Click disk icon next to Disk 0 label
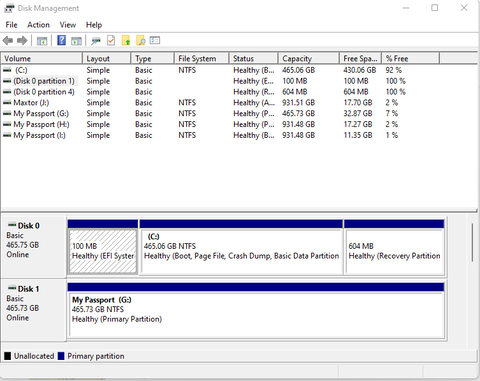Screen dimensions: 480x381 (12, 224)
